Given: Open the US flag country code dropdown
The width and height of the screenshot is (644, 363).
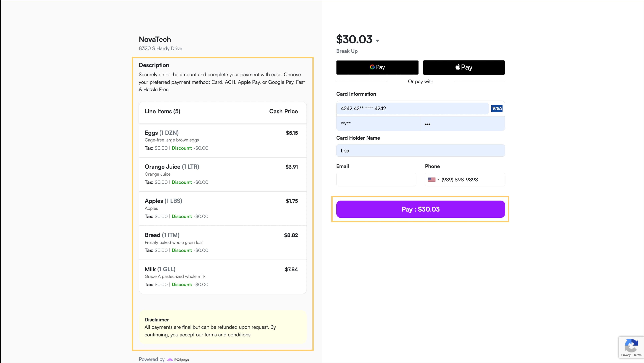Looking at the screenshot, I should (434, 180).
